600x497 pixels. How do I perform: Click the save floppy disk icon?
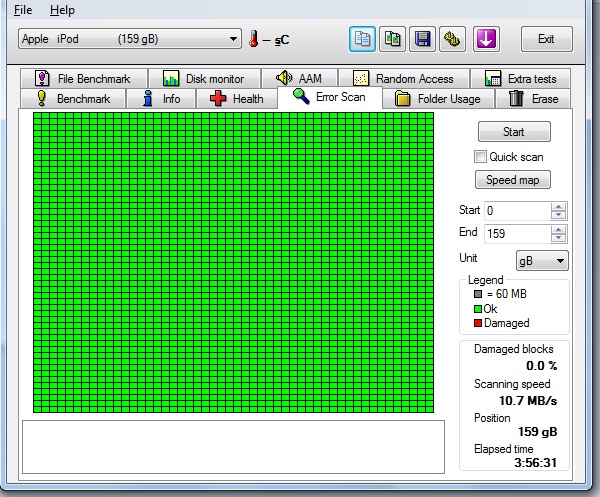pos(423,39)
